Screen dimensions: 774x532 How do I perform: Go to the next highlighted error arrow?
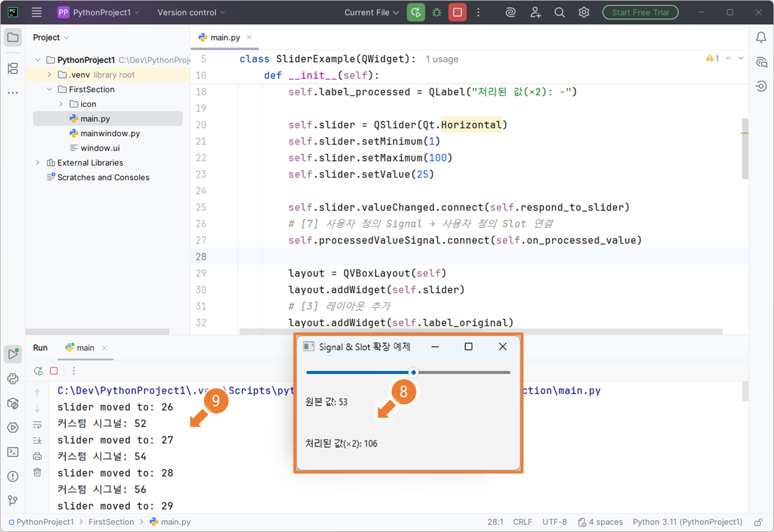point(741,58)
